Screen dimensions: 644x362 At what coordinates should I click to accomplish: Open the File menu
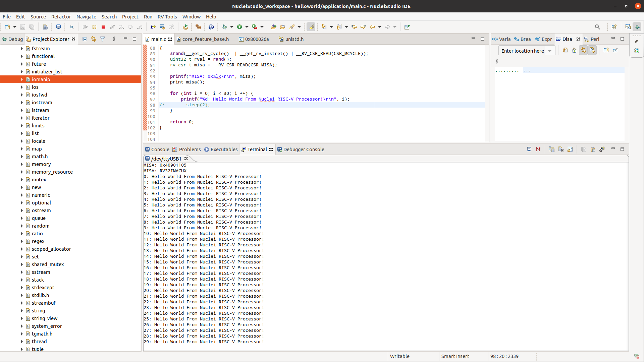pos(6,16)
